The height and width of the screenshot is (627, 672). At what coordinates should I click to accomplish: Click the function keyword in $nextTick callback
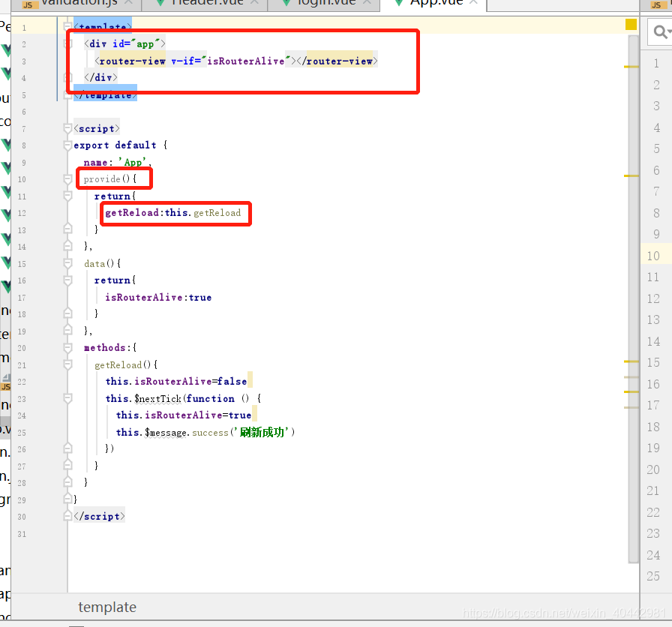click(211, 398)
